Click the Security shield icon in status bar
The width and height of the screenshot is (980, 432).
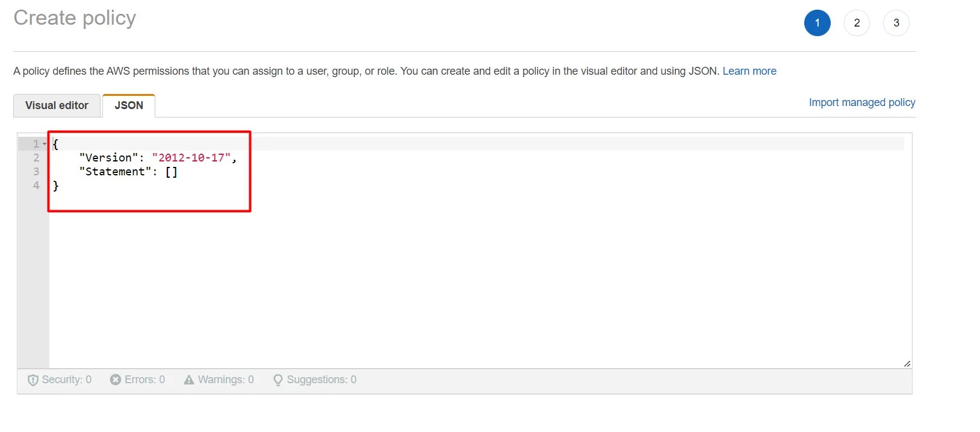[33, 380]
